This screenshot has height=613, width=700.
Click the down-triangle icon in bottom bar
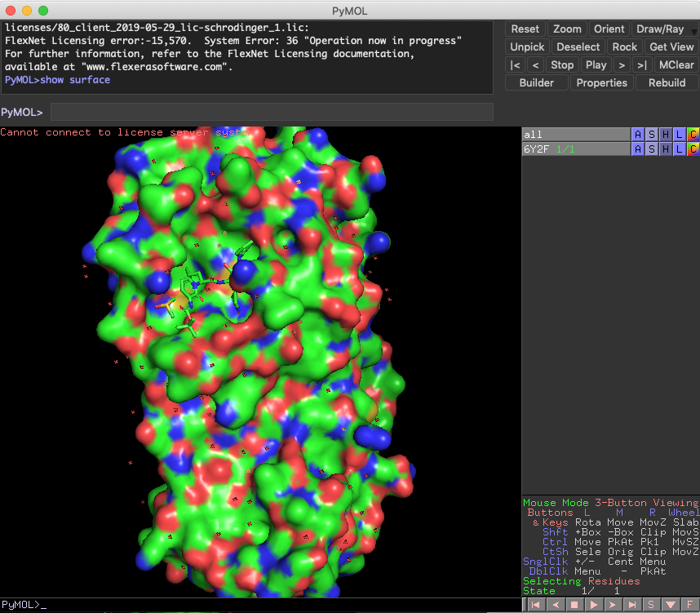point(671,605)
